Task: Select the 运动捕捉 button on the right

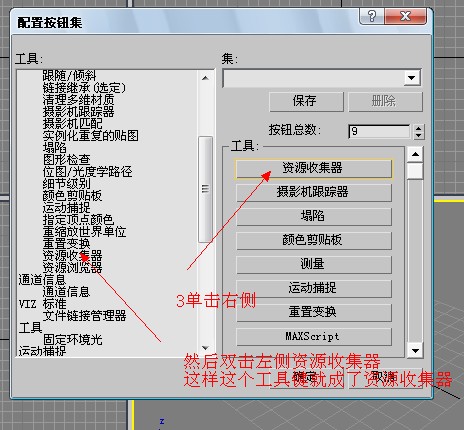Action: coord(314,288)
